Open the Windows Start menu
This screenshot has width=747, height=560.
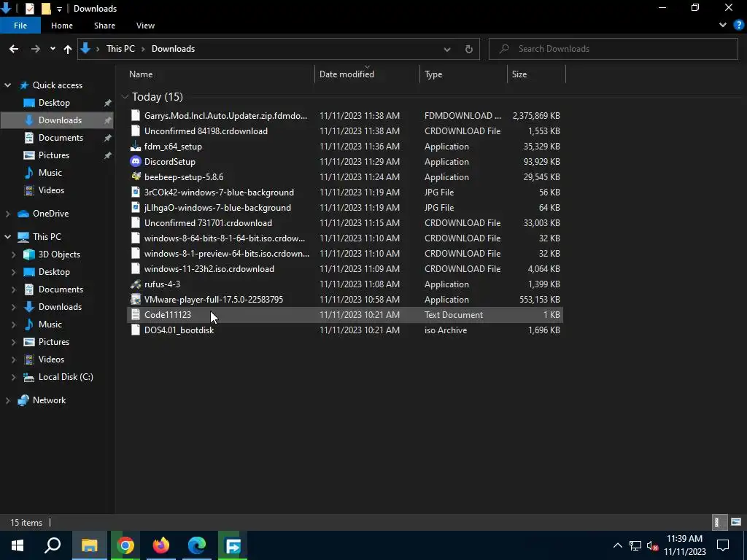click(x=18, y=545)
